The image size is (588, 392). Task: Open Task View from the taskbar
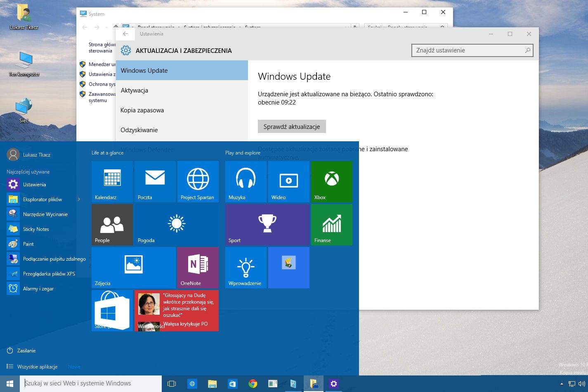coord(172,384)
